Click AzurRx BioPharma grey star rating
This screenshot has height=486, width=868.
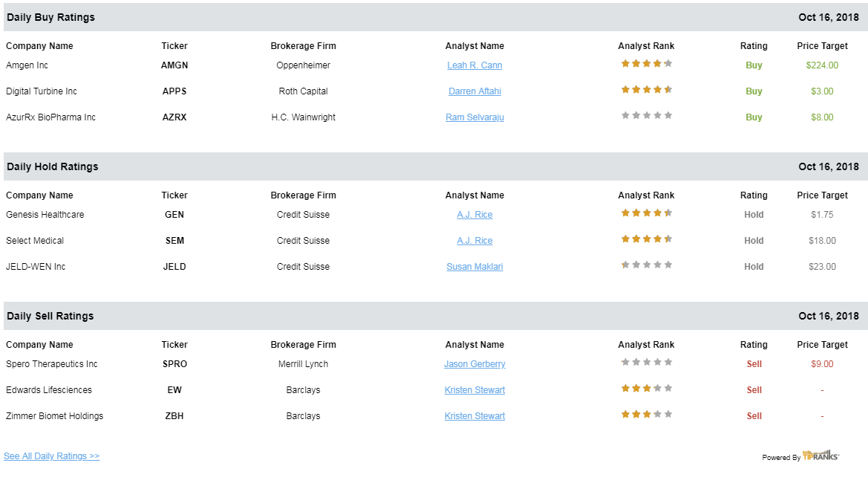point(647,116)
